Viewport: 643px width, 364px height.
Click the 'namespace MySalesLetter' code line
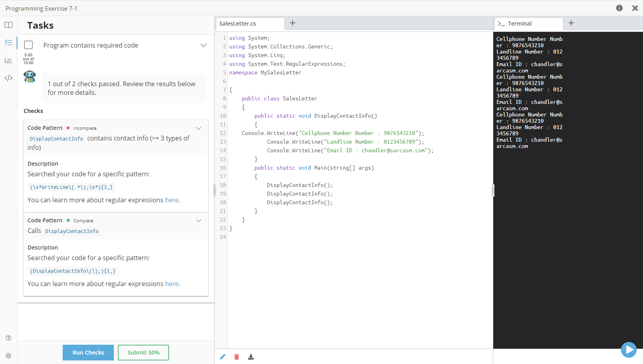point(265,72)
